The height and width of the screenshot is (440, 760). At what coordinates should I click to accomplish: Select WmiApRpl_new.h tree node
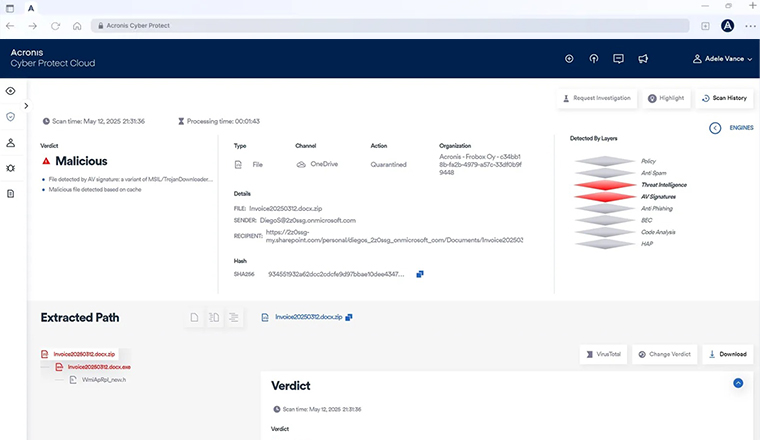(103, 380)
